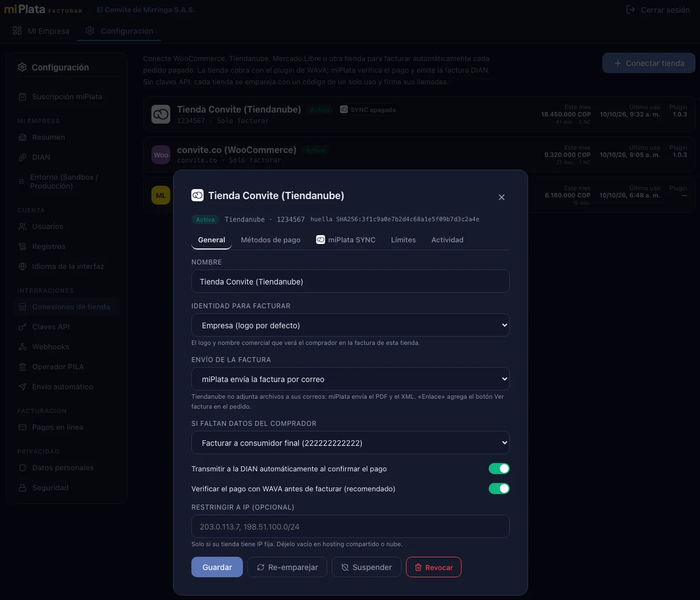This screenshot has height=600, width=700.
Task: Click the suspend icon on Suspender button
Action: (345, 567)
